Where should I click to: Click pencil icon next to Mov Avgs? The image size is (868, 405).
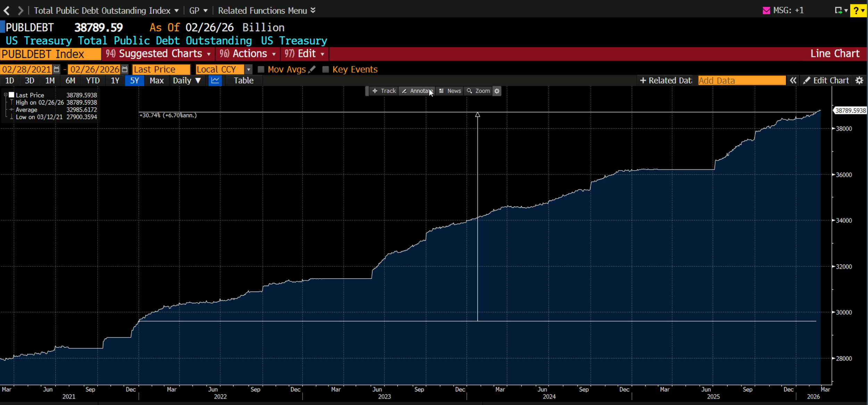(312, 69)
